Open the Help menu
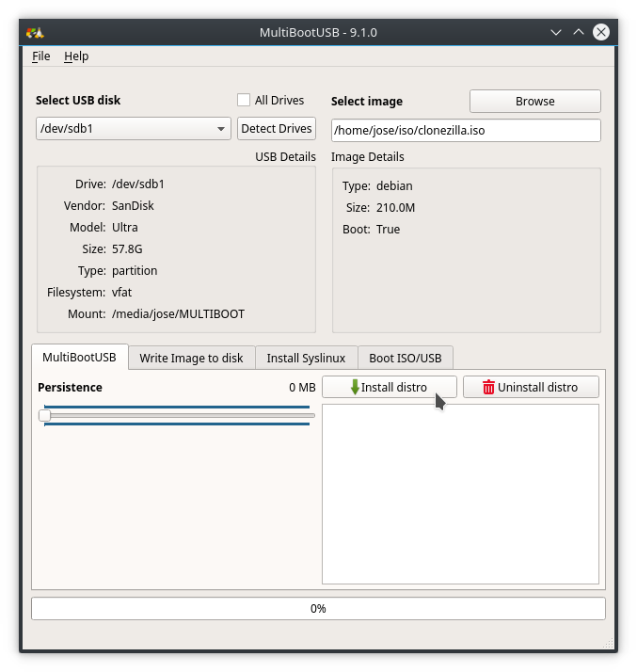 (76, 56)
